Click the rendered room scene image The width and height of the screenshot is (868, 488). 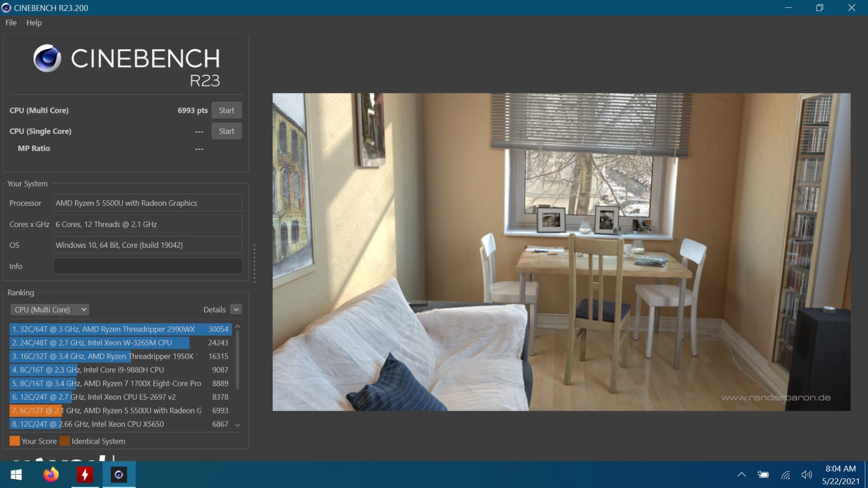(561, 252)
